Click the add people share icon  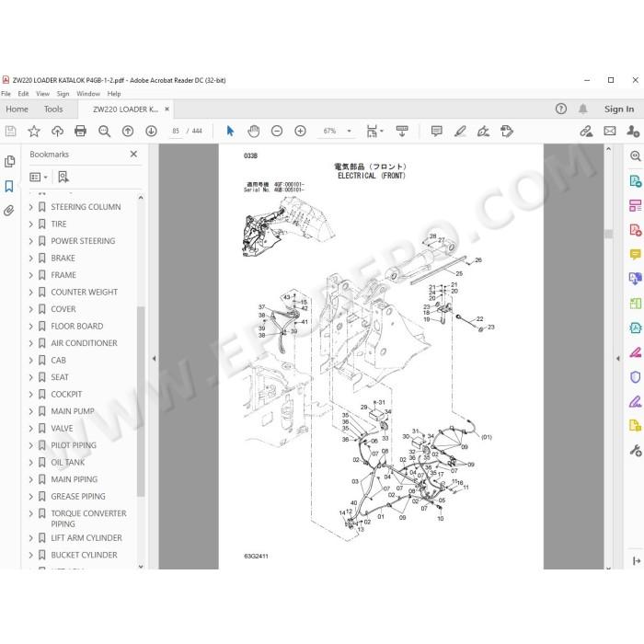633,131
